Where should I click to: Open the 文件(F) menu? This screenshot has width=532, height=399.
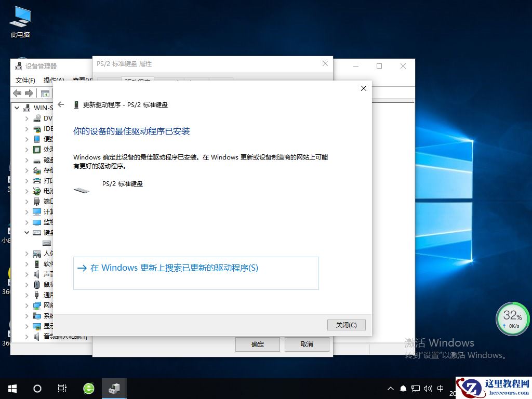pyautogui.click(x=26, y=81)
